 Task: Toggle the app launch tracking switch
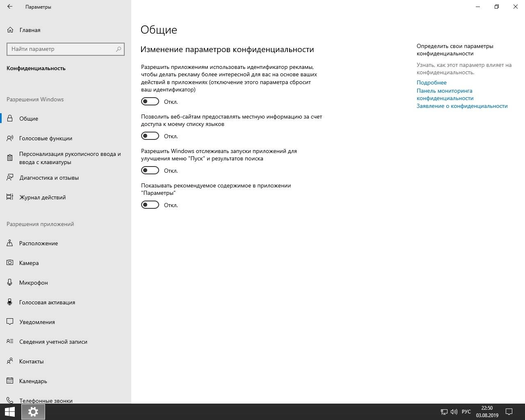[150, 170]
